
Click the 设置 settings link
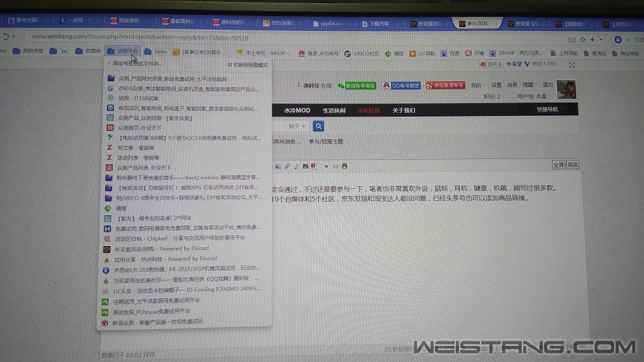(x=496, y=85)
